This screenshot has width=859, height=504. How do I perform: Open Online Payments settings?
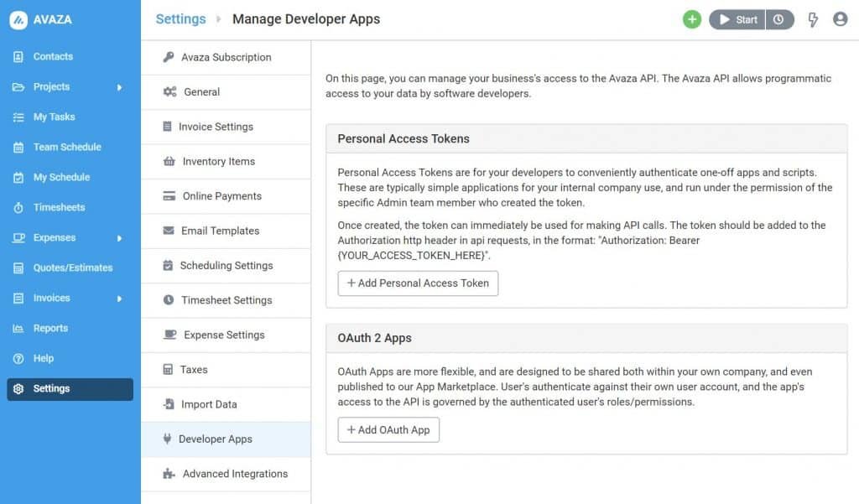point(221,196)
